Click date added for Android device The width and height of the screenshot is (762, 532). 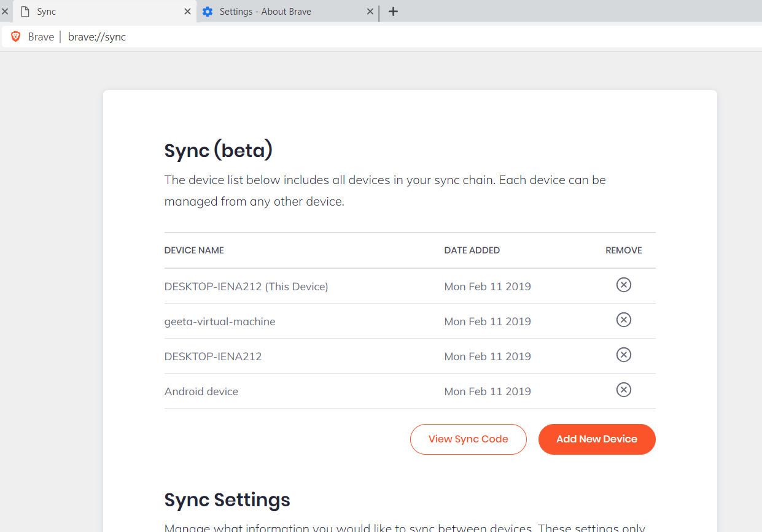[488, 391]
